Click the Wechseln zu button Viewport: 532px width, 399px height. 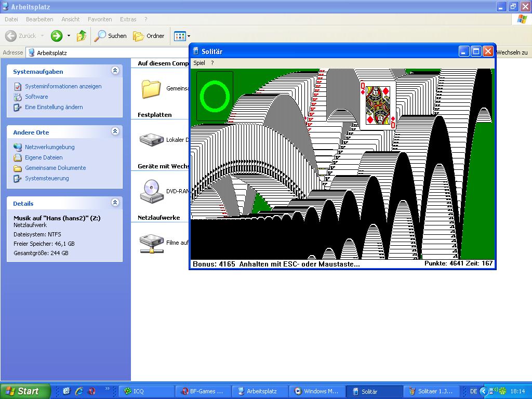pyautogui.click(x=512, y=52)
